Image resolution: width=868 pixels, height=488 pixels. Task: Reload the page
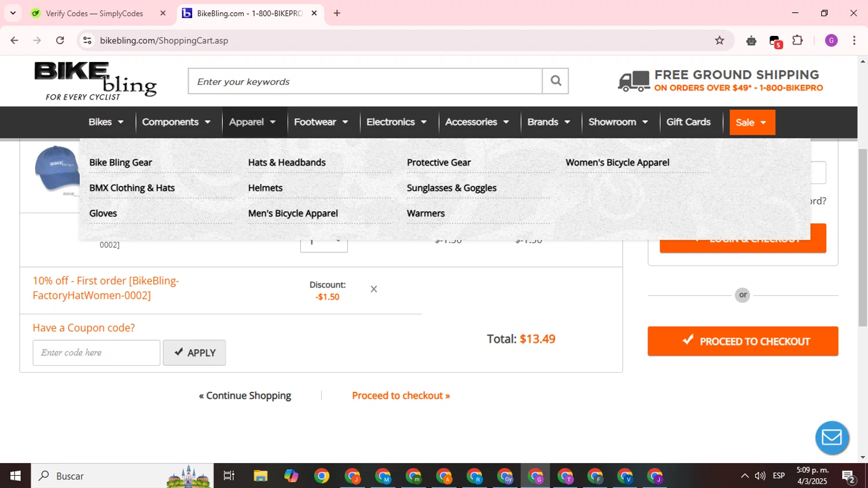click(x=60, y=41)
